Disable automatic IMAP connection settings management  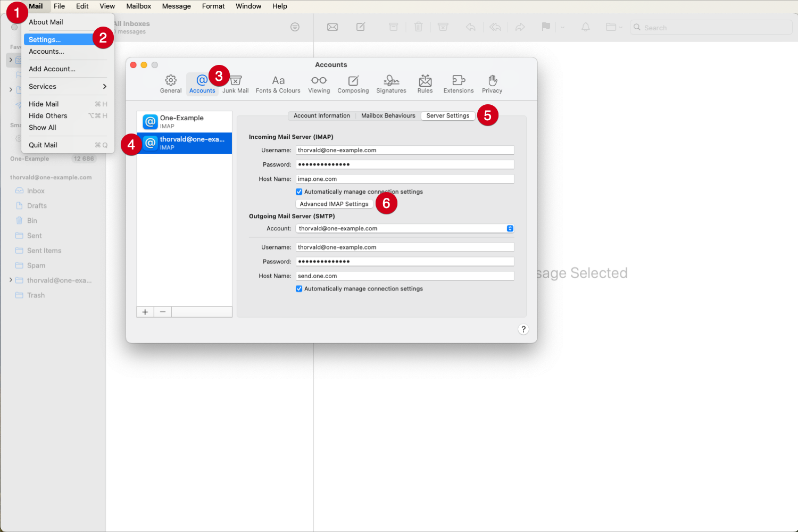coord(299,192)
